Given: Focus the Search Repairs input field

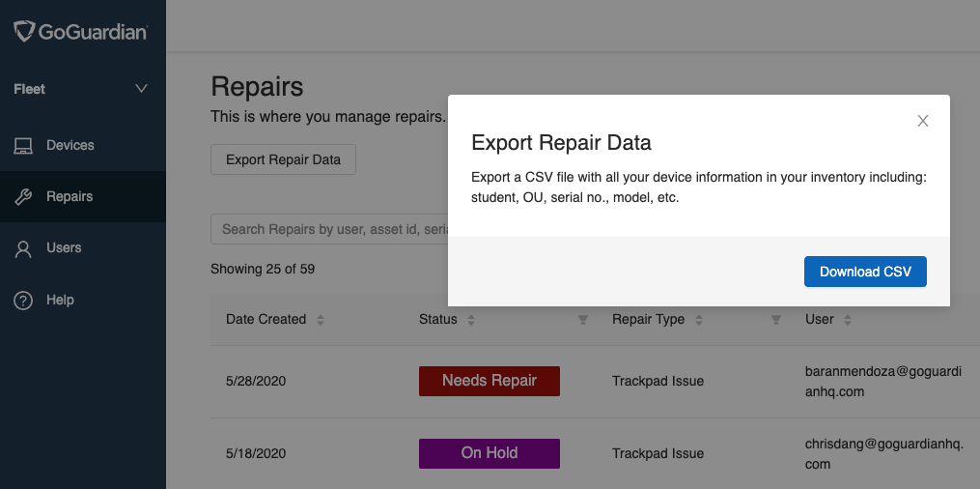Looking at the screenshot, I should (x=329, y=229).
